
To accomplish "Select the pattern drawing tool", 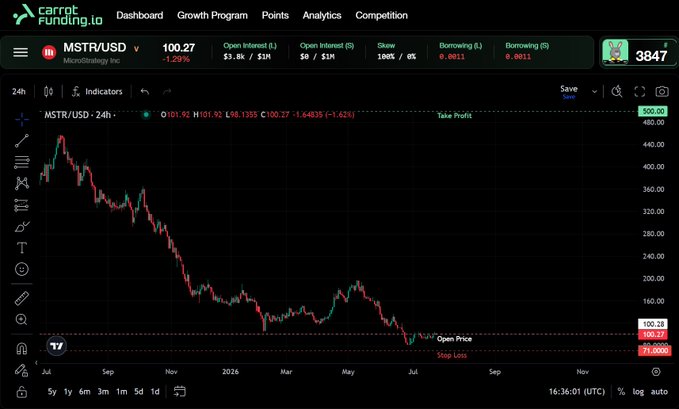I will 22,183.
